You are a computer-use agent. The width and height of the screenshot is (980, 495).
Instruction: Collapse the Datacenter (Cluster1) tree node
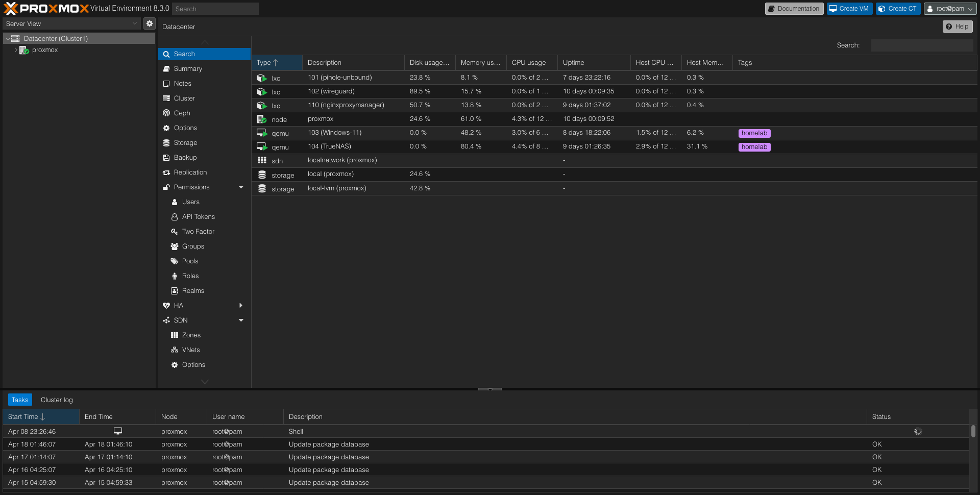pyautogui.click(x=8, y=38)
